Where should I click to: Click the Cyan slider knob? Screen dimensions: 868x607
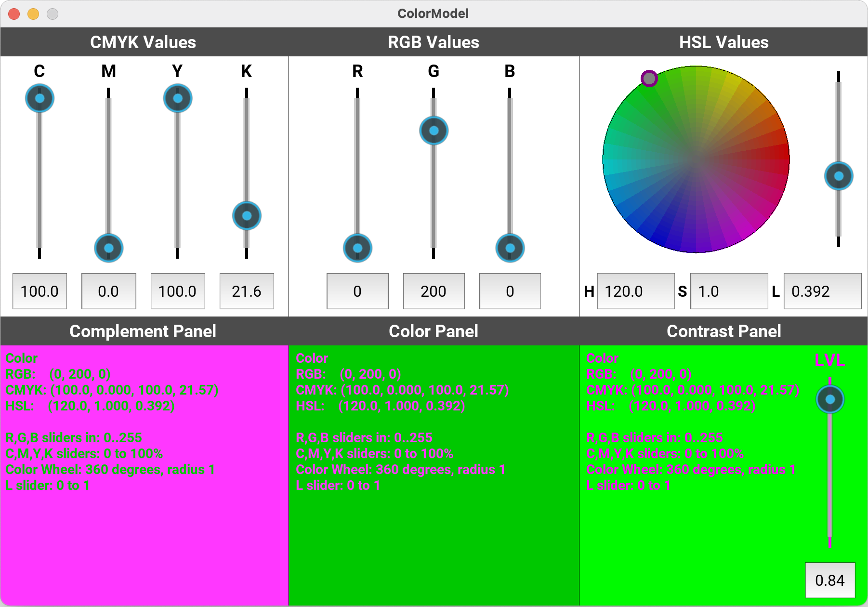[x=39, y=98]
